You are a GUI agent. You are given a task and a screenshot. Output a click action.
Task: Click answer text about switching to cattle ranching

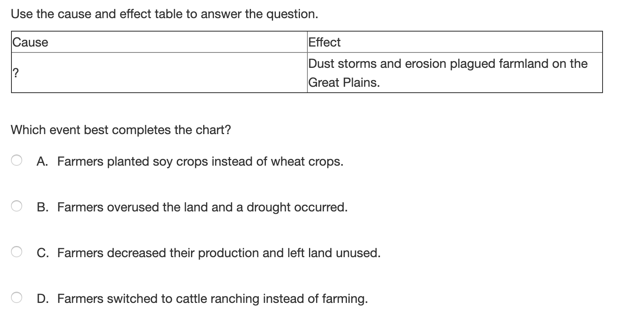click(x=213, y=299)
